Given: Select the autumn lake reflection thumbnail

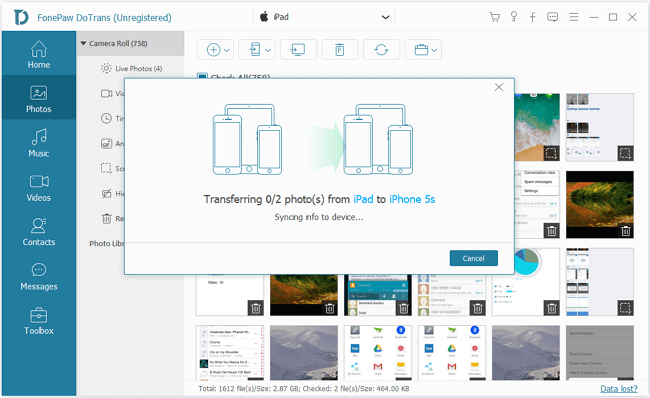Looking at the screenshot, I should 599,204.
